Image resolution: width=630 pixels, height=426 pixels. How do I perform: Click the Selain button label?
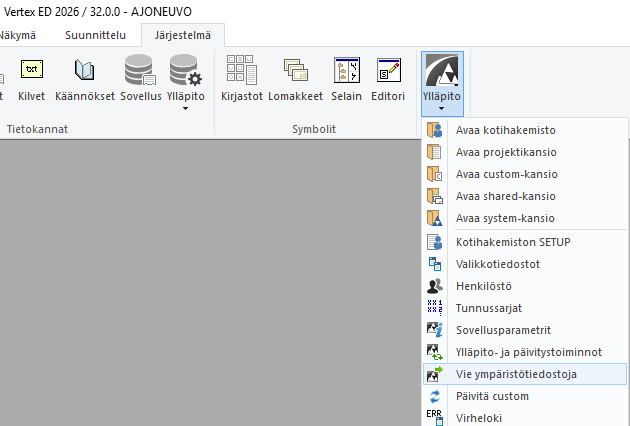[x=346, y=96]
